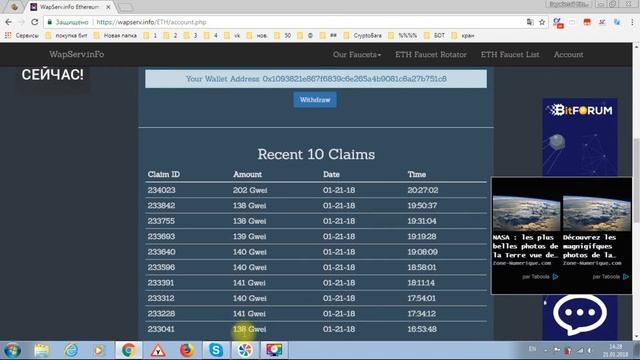Open the Сервисы apps shortcut
The height and width of the screenshot is (360, 640).
(22, 36)
